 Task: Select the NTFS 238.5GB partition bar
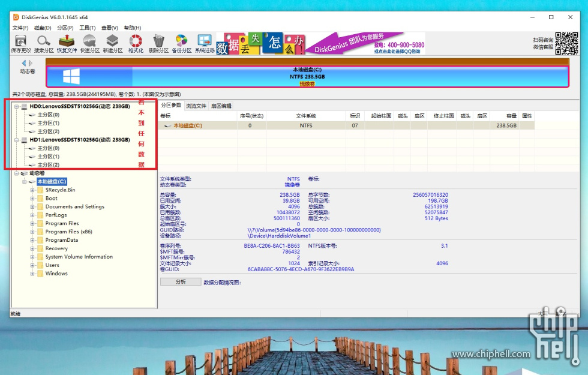[307, 77]
